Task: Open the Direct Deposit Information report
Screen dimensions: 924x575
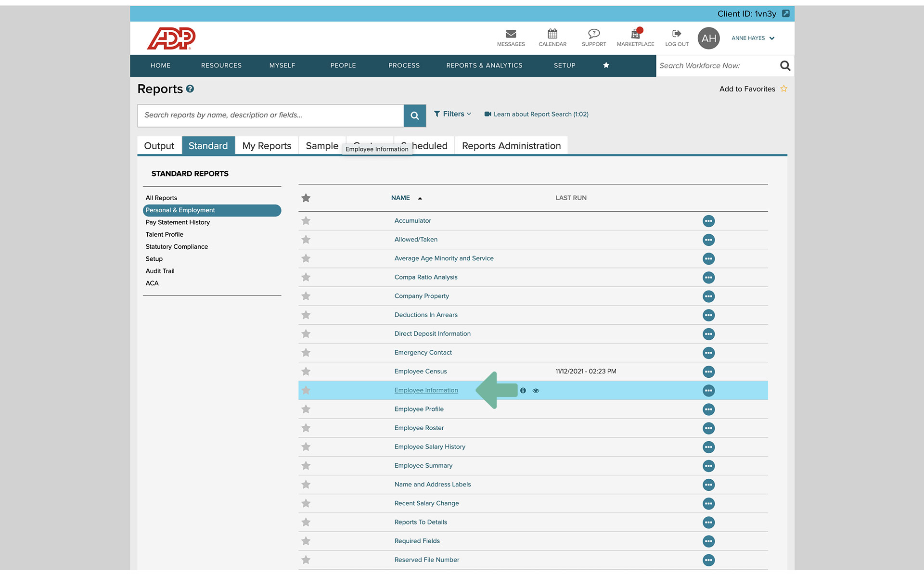Action: point(433,334)
